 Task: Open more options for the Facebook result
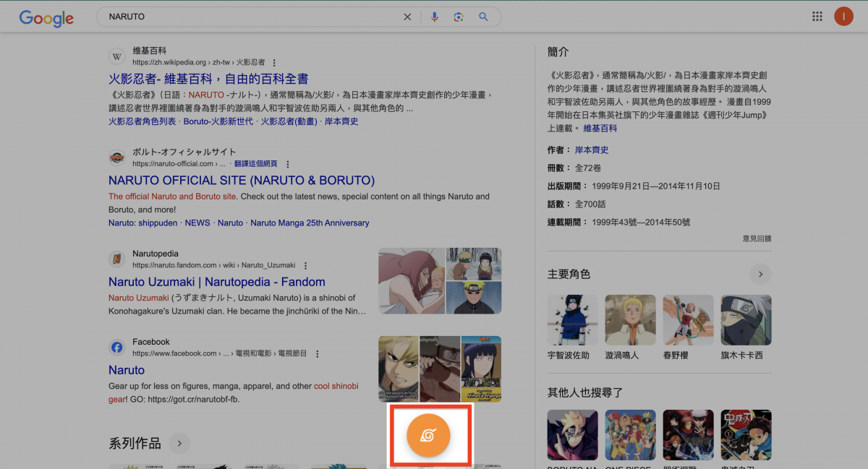tap(317, 353)
